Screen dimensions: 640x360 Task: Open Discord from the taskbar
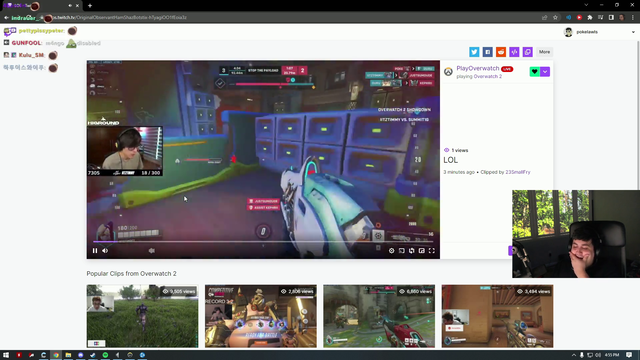click(x=80, y=355)
